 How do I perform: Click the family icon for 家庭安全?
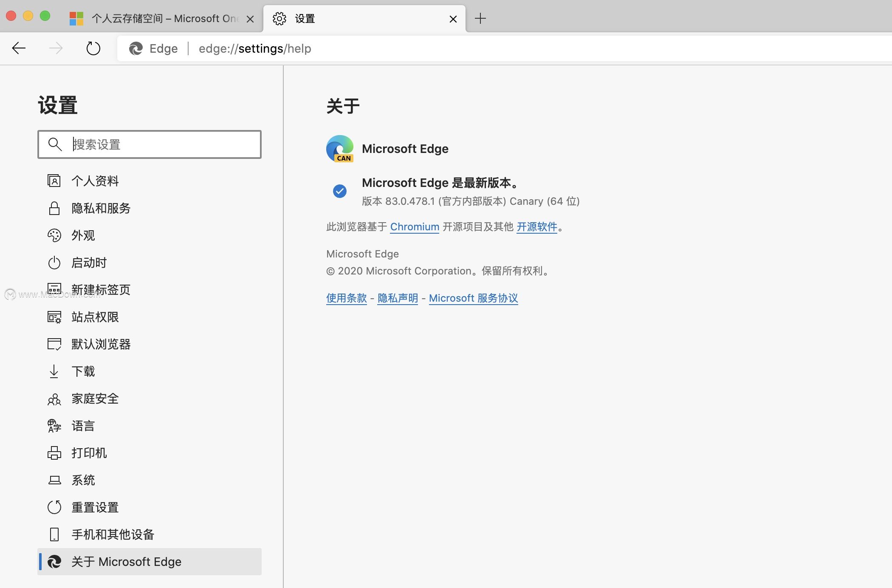tap(54, 399)
